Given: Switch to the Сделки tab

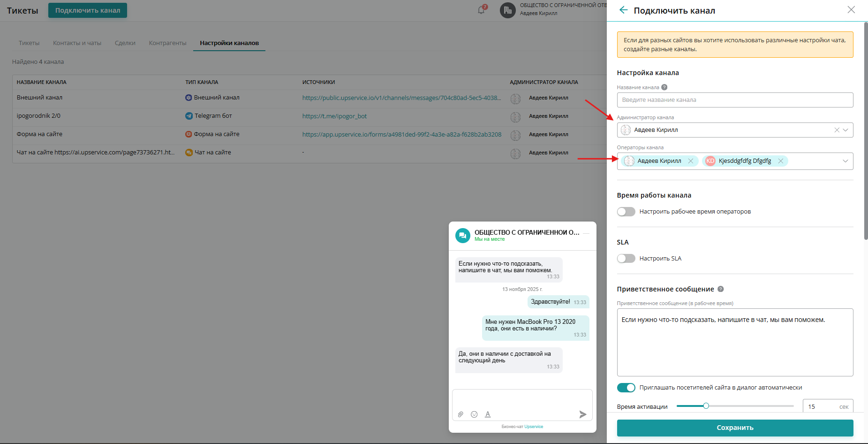Looking at the screenshot, I should click(x=125, y=43).
